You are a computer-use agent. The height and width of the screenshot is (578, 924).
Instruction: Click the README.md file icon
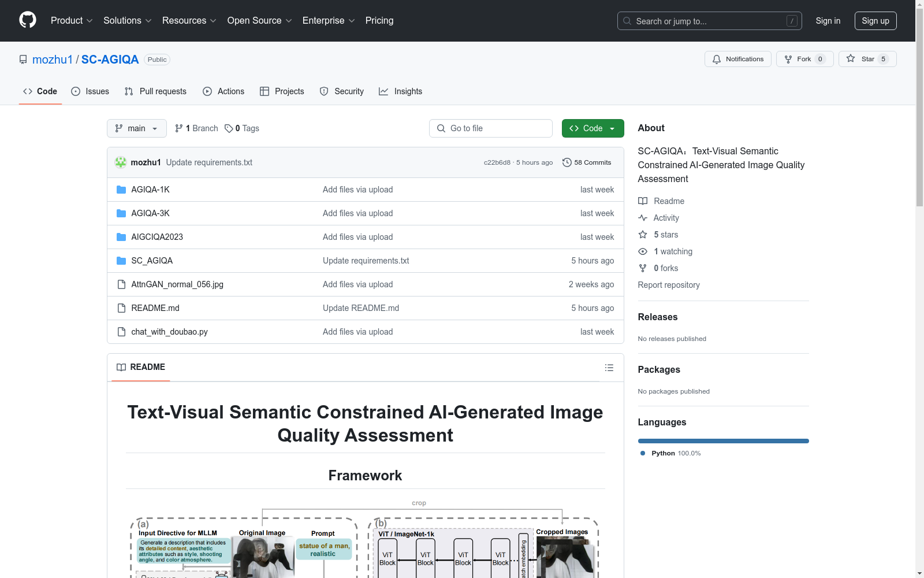(121, 308)
